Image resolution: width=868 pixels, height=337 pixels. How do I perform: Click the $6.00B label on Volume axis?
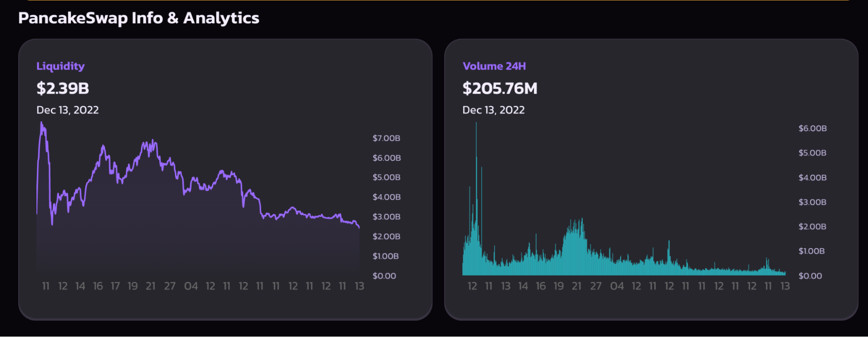pos(812,128)
